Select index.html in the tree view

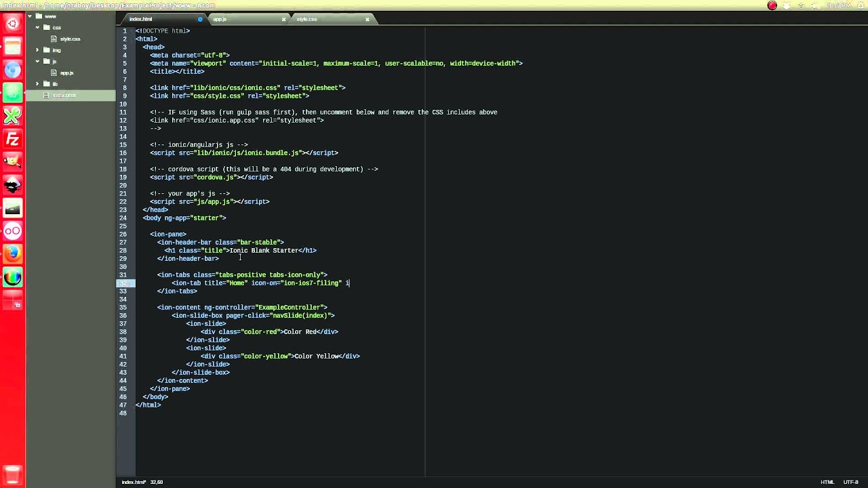point(71,96)
